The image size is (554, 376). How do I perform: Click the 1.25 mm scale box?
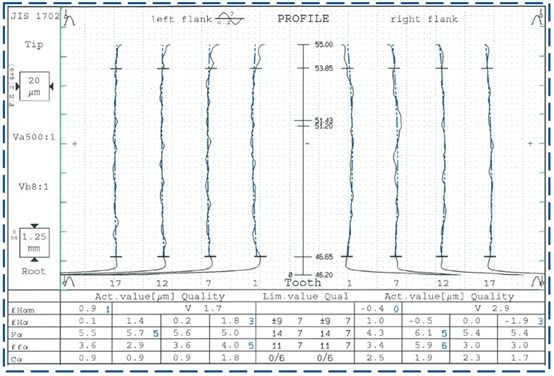click(x=34, y=242)
